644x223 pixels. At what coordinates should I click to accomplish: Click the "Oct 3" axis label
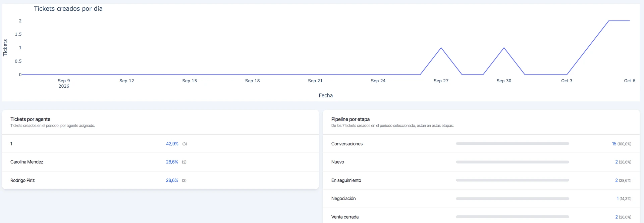[x=567, y=81]
